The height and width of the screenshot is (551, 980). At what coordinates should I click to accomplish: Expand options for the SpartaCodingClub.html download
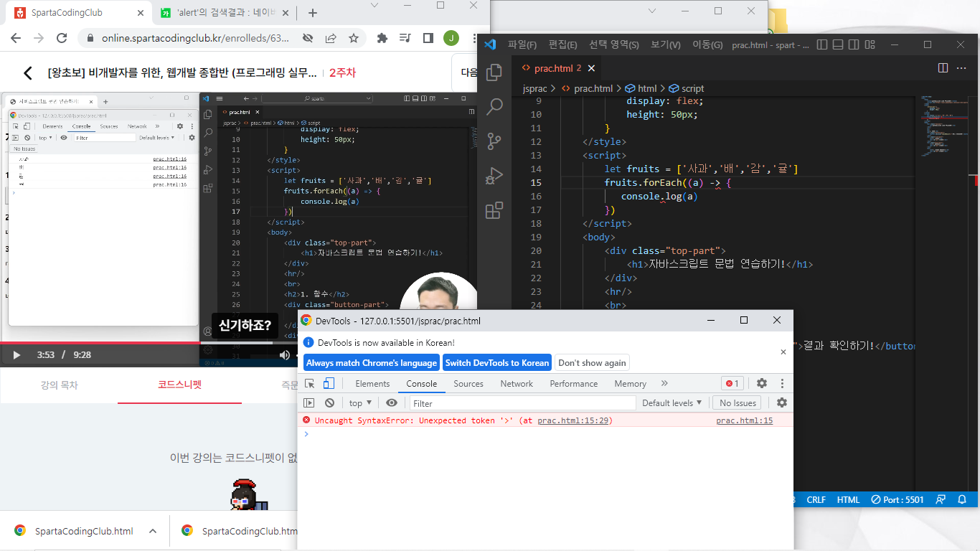click(x=152, y=531)
